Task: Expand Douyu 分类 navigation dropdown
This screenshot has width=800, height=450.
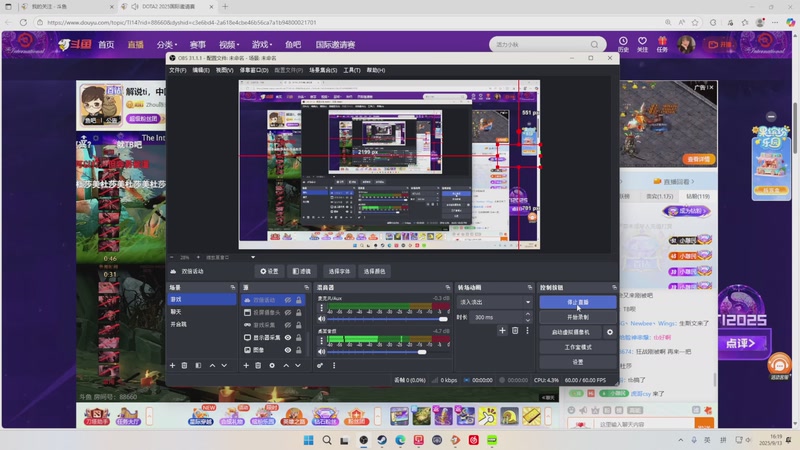Action: [x=167, y=44]
